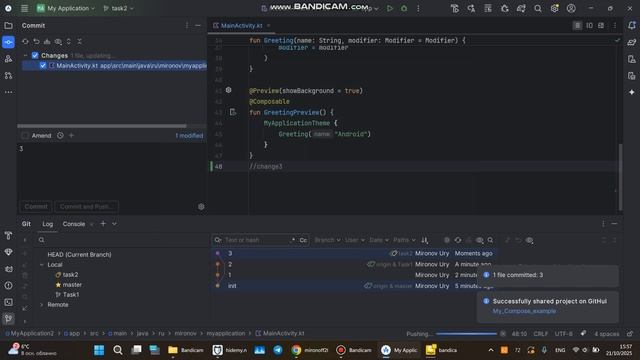Click Expand All icon in Commit toolbar

(x=69, y=42)
